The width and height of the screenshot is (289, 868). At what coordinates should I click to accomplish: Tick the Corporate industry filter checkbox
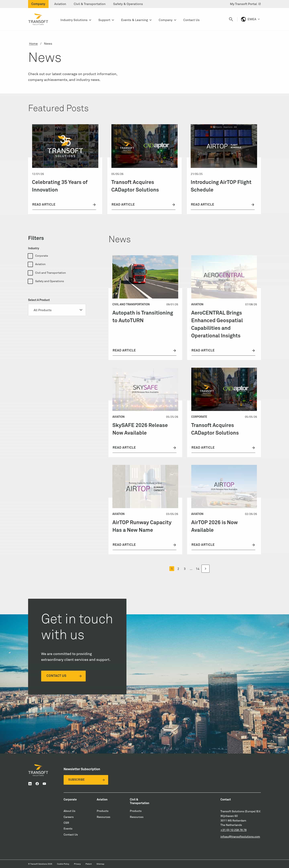tap(30, 256)
